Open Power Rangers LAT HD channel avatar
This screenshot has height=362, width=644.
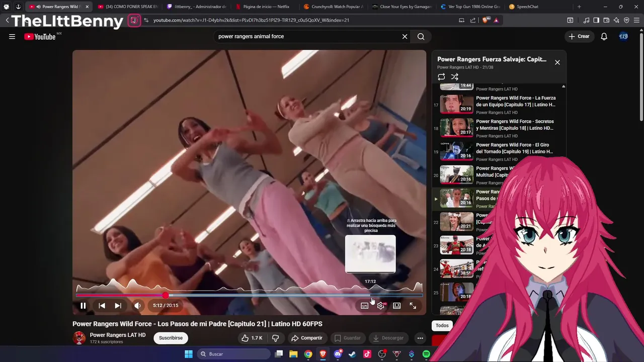tap(79, 338)
